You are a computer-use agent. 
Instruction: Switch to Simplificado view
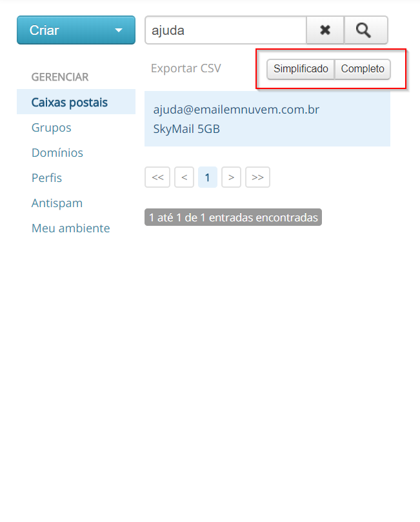pos(301,69)
